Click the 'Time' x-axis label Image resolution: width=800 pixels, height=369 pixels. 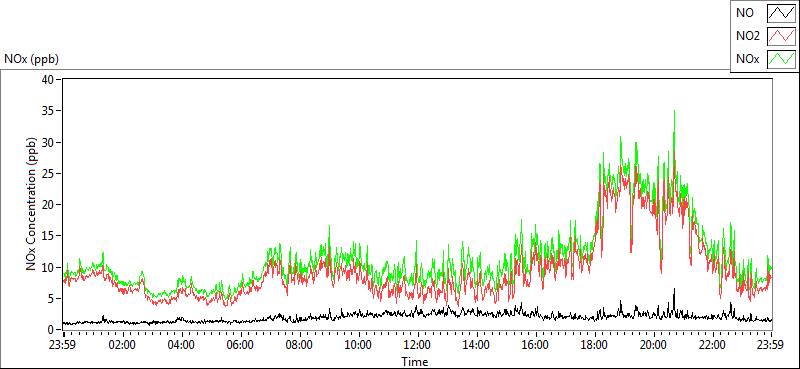point(414,362)
